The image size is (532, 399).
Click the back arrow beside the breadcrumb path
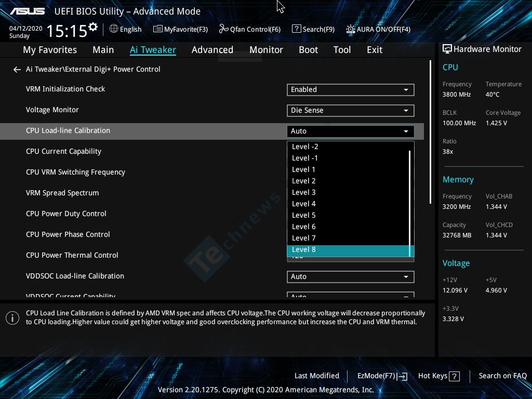coord(17,70)
